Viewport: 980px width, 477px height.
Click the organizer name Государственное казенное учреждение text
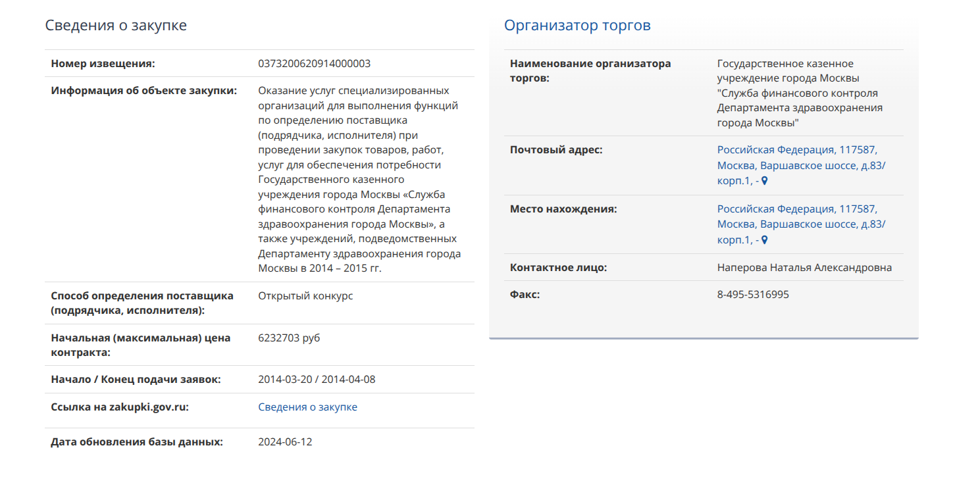800,93
